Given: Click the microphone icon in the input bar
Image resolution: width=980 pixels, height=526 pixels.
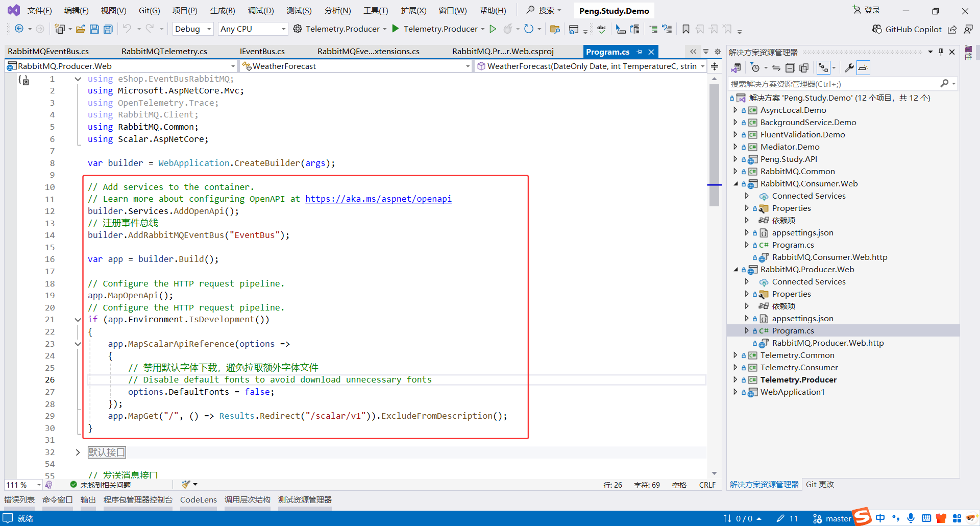Looking at the screenshot, I should (x=911, y=518).
